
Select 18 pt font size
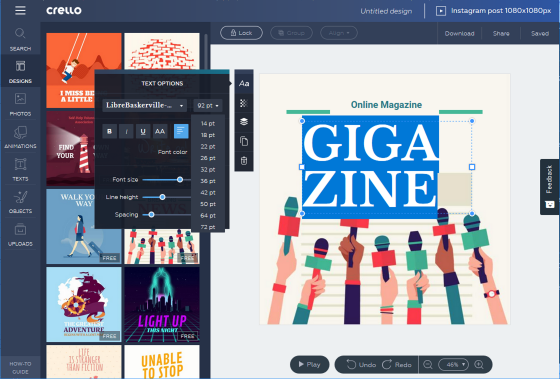pos(208,135)
